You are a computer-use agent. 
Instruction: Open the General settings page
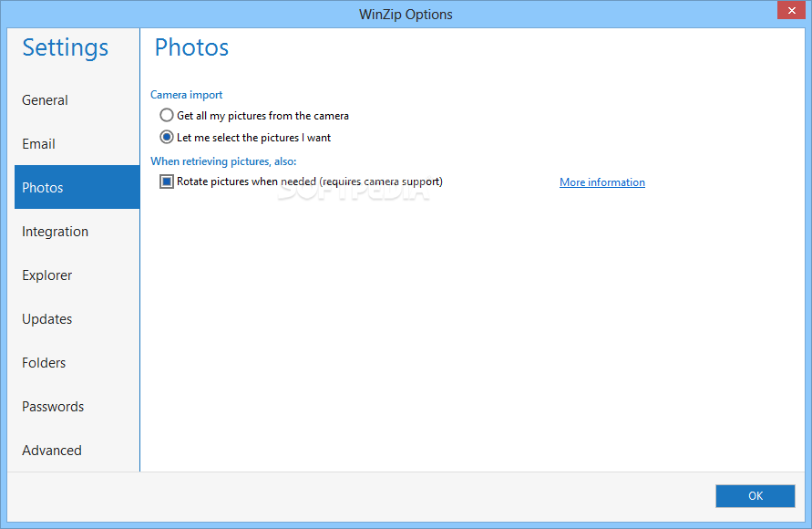(x=77, y=100)
